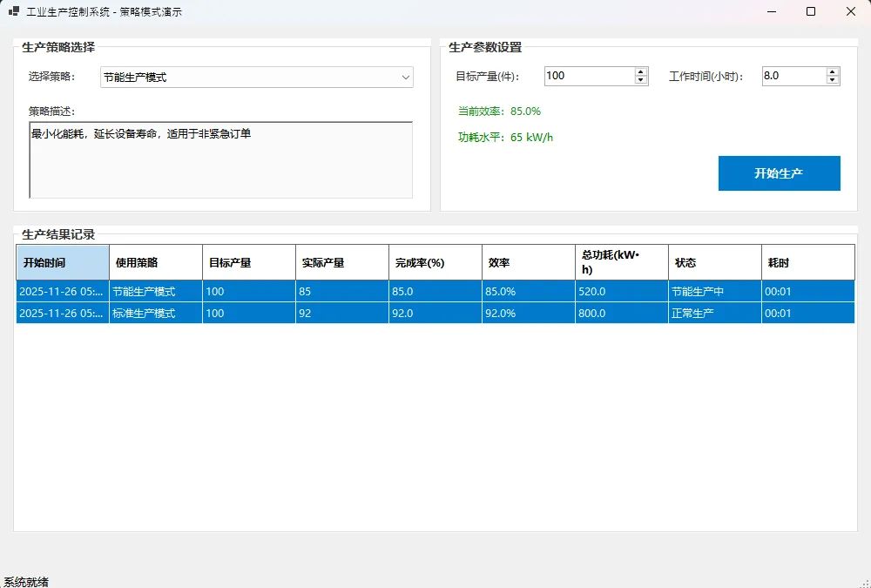Sort by the 开始时间 column header
871x588 pixels.
pos(63,262)
